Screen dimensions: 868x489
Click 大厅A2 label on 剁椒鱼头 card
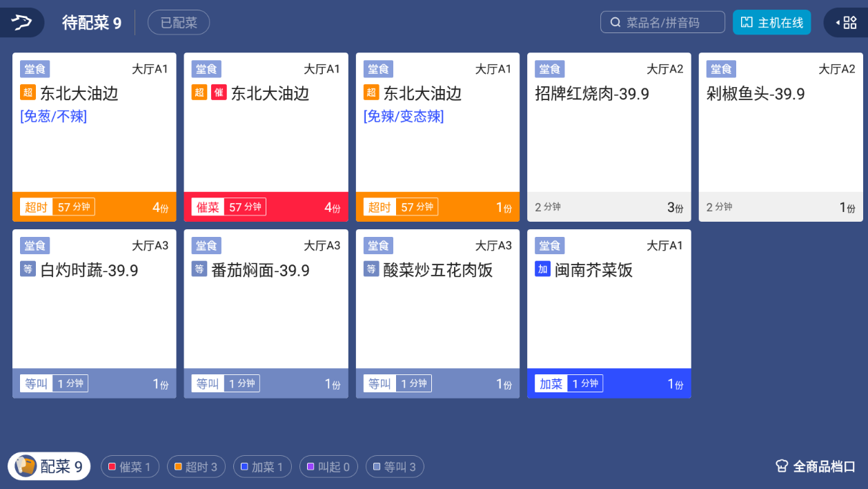pyautogui.click(x=836, y=69)
